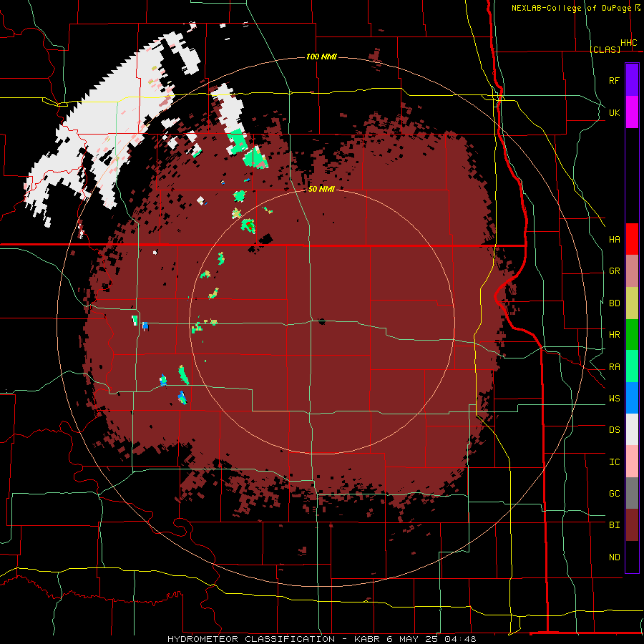
Task: Click the UK legend label
Action: (x=614, y=112)
